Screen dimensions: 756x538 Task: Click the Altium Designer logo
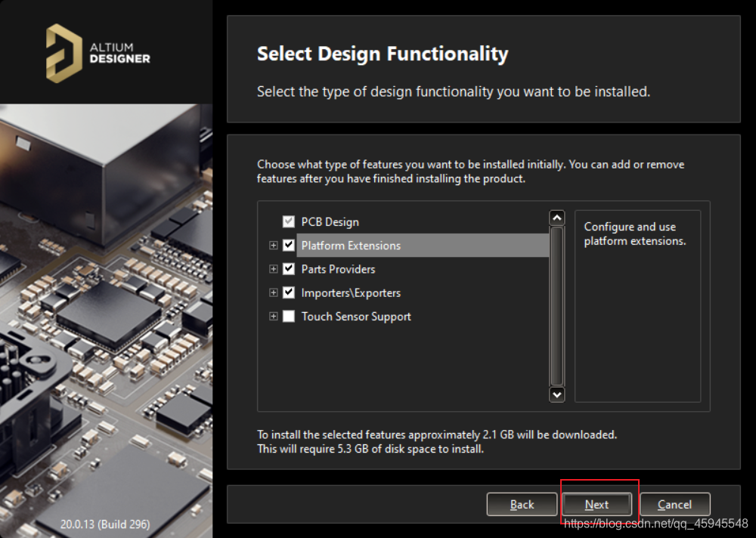coord(98,53)
